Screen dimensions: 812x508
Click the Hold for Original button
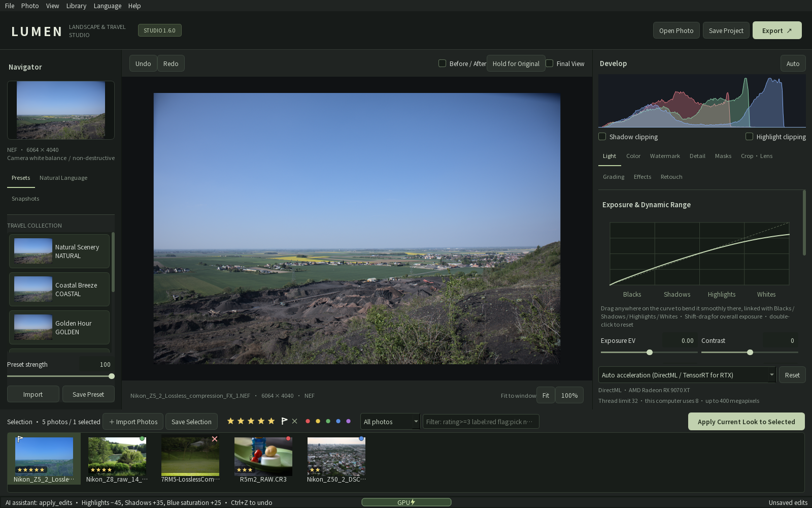(516, 63)
